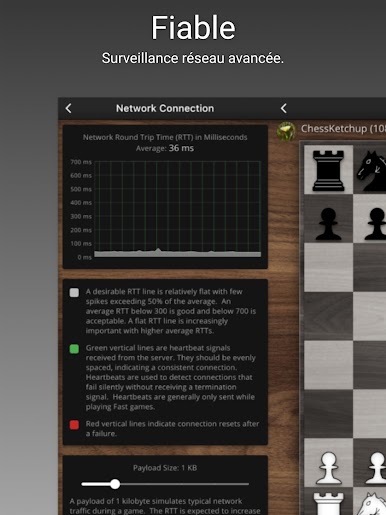The height and width of the screenshot is (515, 386).
Task: Select the white rook at the bottom
Action: [x=328, y=503]
